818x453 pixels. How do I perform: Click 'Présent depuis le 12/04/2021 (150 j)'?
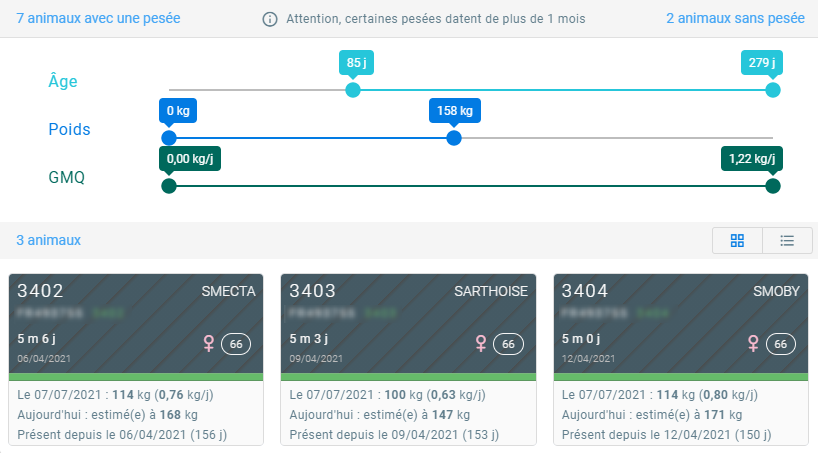click(667, 435)
